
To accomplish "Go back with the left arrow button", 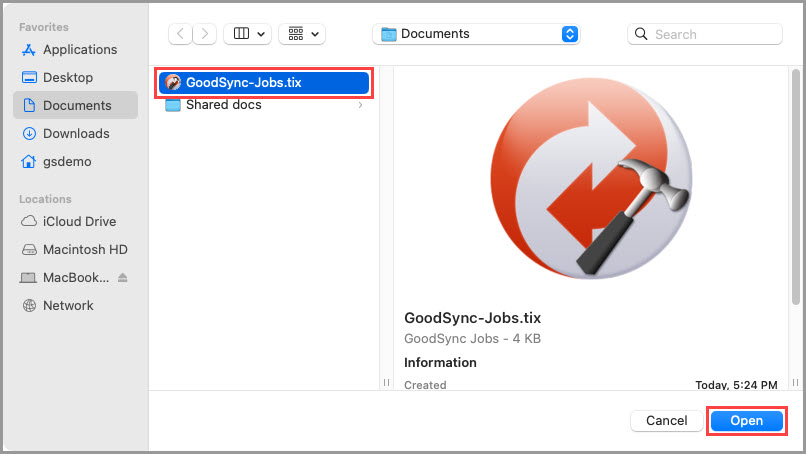I will click(180, 34).
